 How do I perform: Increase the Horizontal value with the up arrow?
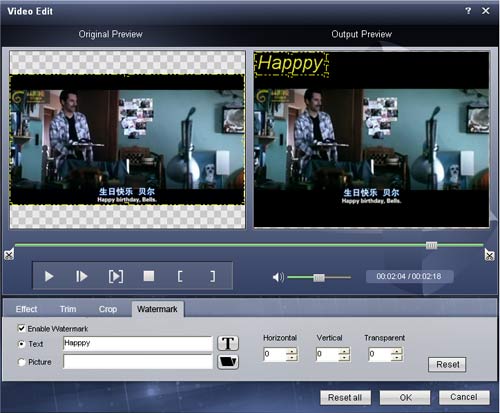292,351
